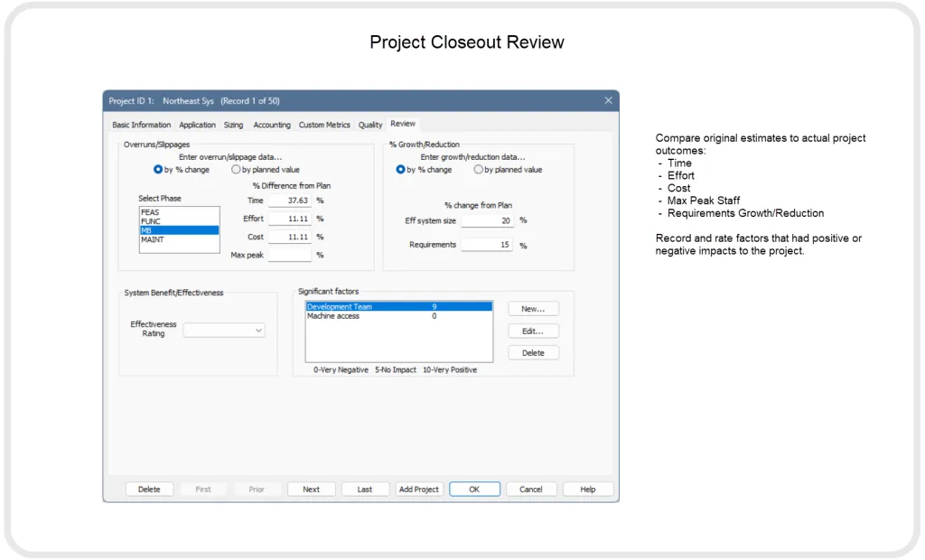
Task: Click the Effort percent input field
Action: tap(290, 219)
